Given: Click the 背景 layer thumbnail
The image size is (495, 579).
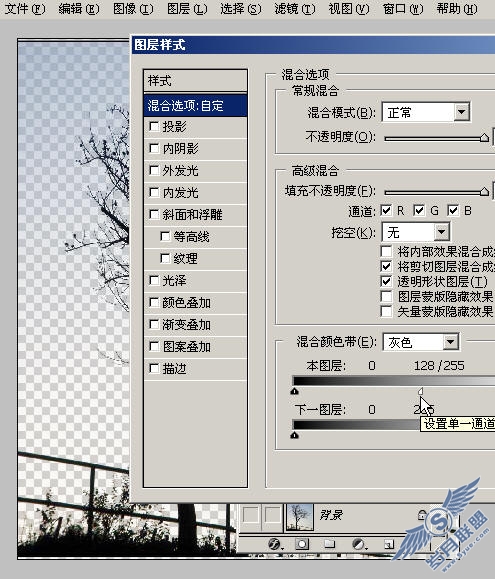Looking at the screenshot, I should coord(300,516).
